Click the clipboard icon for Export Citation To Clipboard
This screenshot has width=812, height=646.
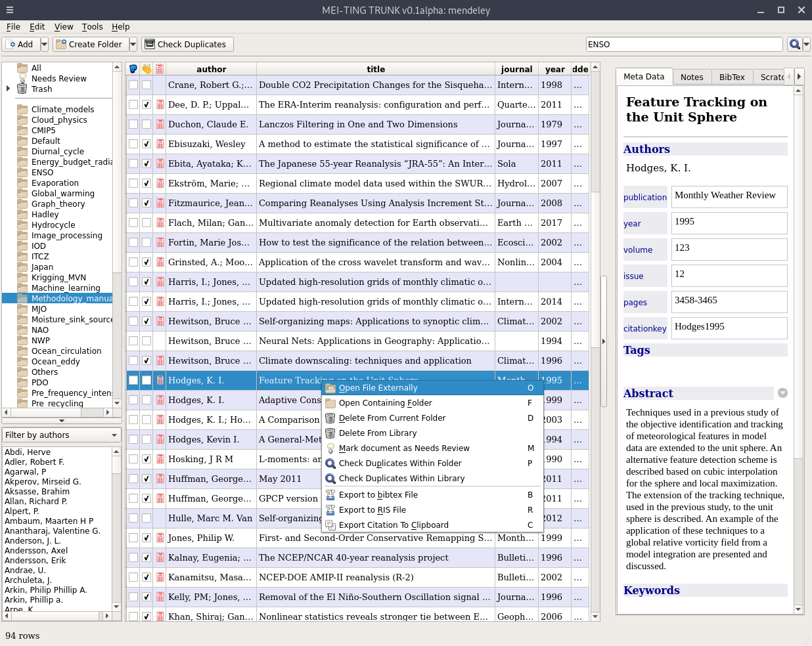click(x=330, y=525)
